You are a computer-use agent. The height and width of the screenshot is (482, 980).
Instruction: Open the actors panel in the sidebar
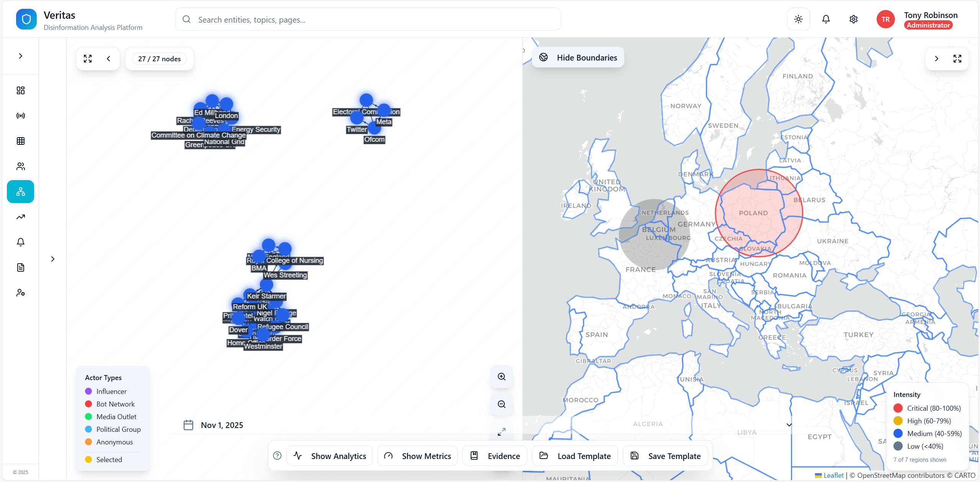[20, 166]
